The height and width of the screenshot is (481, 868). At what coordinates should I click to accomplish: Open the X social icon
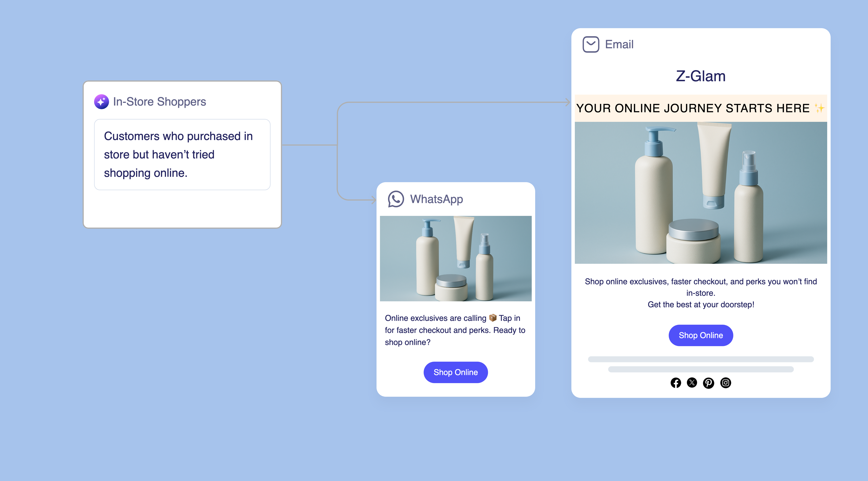coord(692,383)
